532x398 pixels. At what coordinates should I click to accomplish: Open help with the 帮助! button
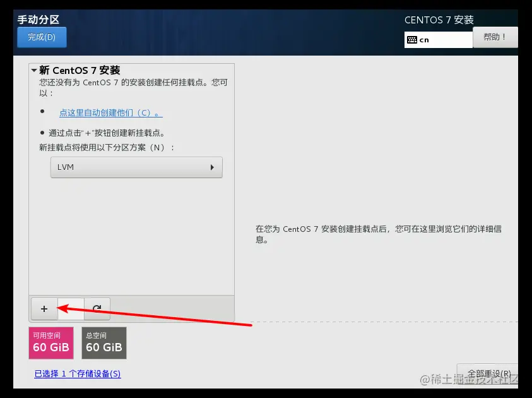(x=495, y=37)
